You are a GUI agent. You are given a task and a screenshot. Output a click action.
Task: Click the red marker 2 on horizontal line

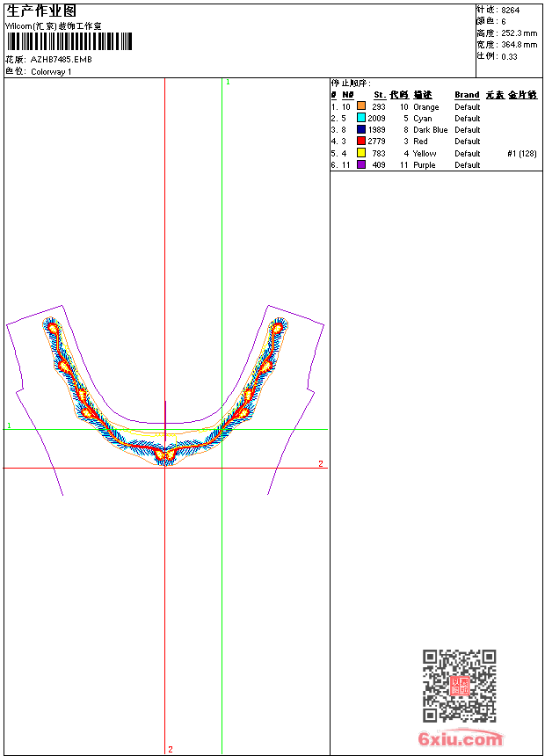[321, 463]
